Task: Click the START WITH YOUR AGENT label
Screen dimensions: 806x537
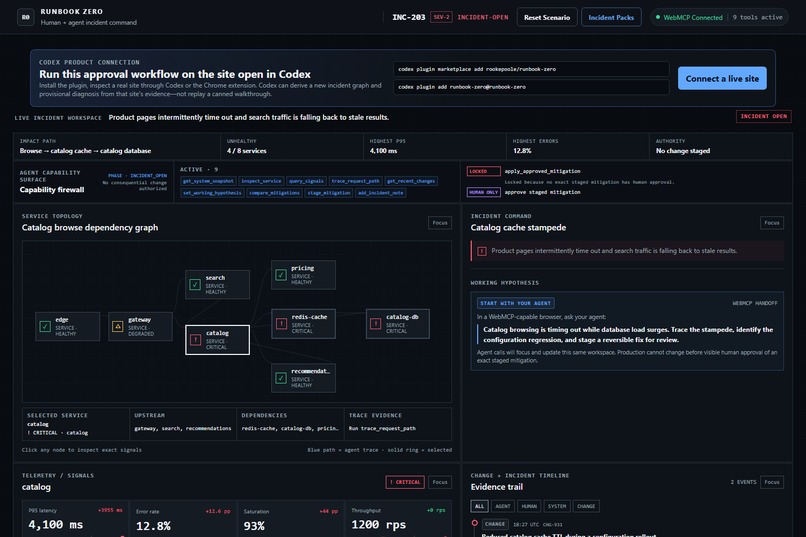Action: 516,303
